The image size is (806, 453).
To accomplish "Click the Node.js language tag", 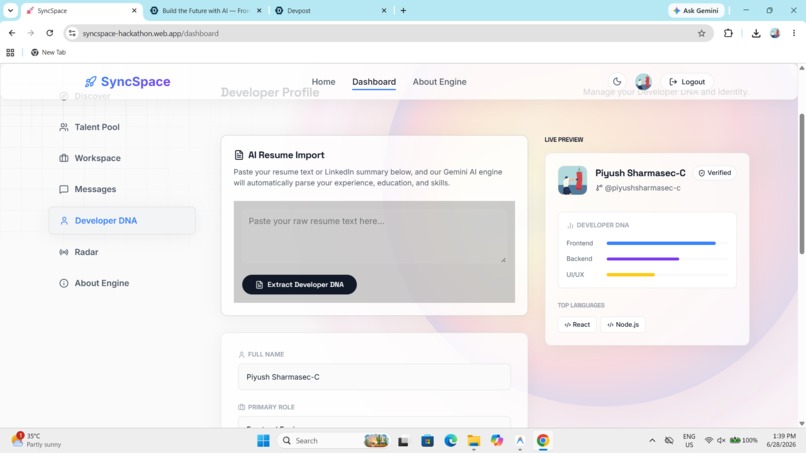I will click(x=623, y=324).
